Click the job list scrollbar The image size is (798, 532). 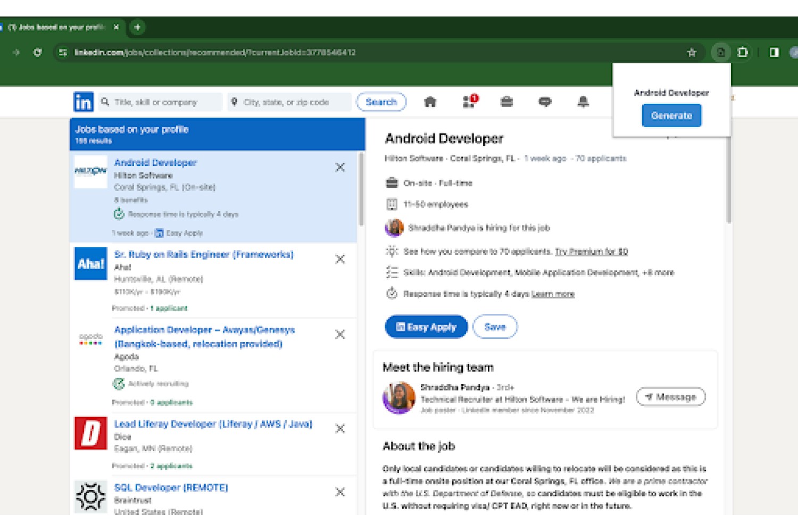(x=361, y=189)
